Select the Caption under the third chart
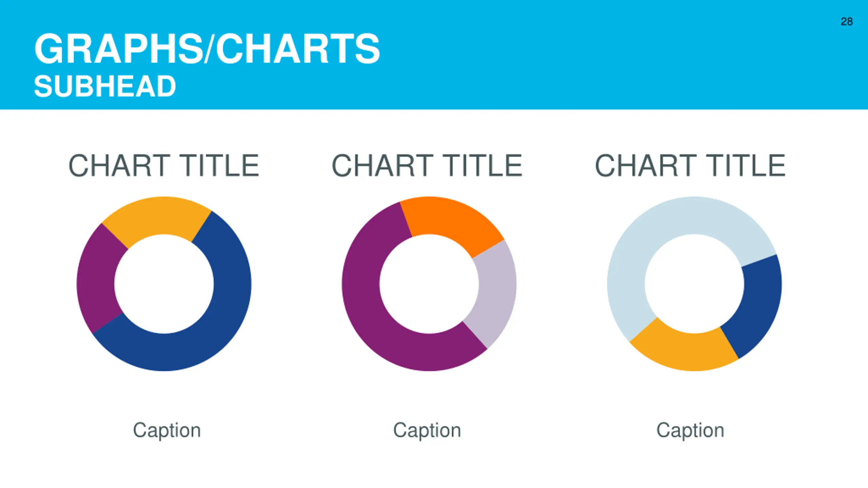868x488 pixels. 690,430
